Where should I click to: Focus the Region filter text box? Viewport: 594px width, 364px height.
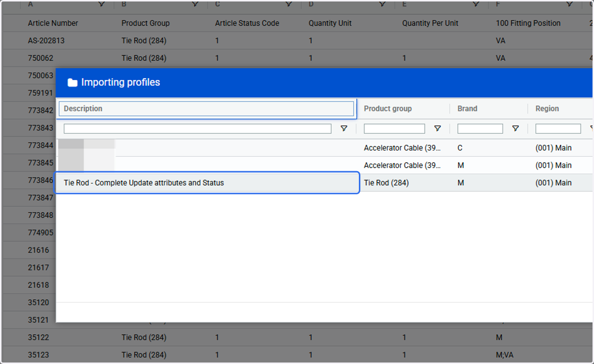558,129
